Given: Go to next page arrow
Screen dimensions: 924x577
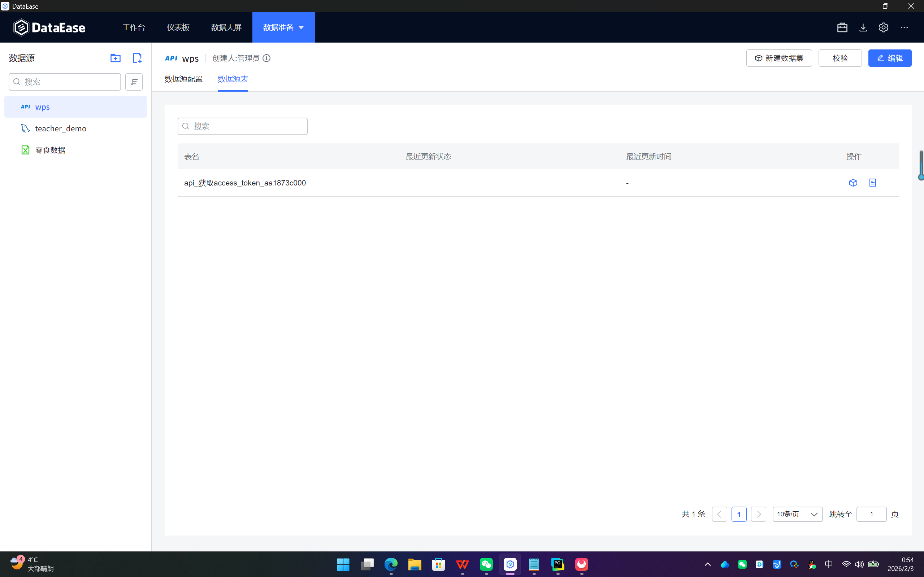Looking at the screenshot, I should (x=758, y=514).
